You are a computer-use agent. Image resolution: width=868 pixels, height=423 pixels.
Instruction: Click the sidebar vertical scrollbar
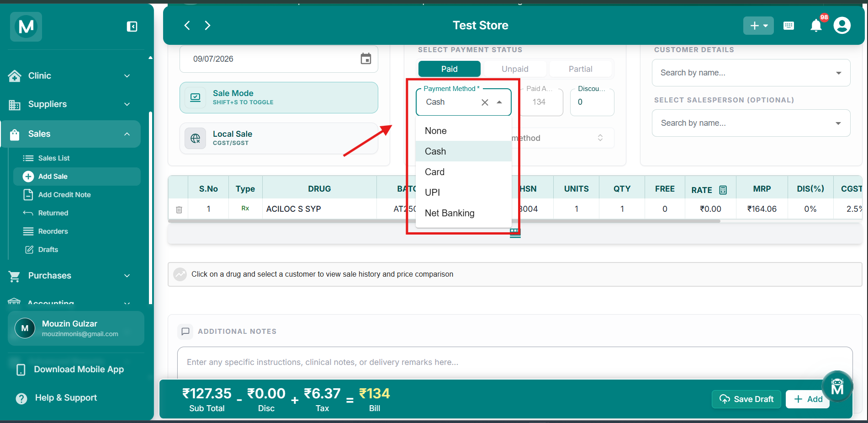pyautogui.click(x=150, y=208)
